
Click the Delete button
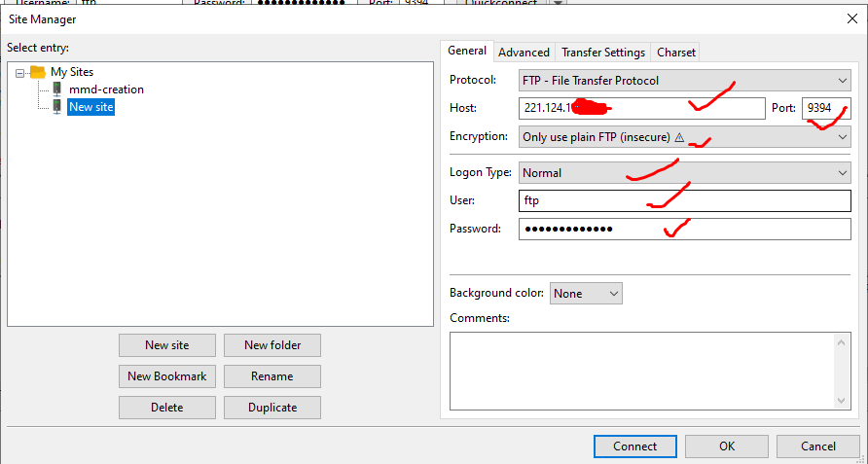point(167,407)
